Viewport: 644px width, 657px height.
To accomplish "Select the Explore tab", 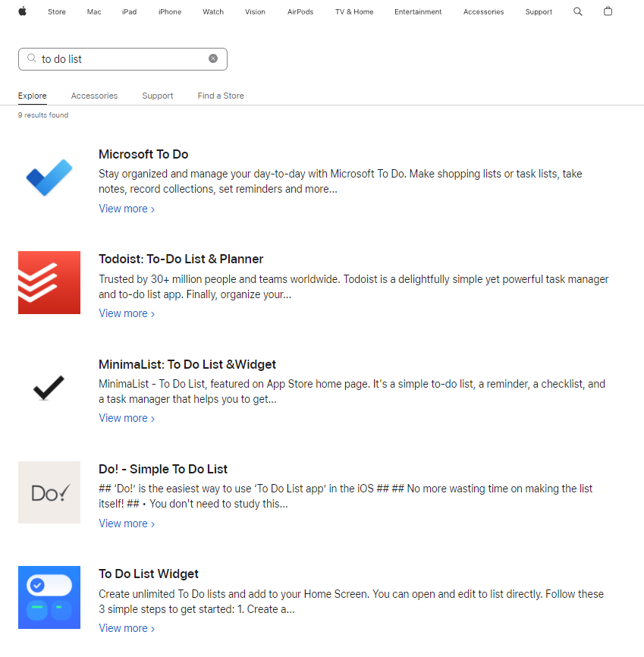I will pos(33,96).
